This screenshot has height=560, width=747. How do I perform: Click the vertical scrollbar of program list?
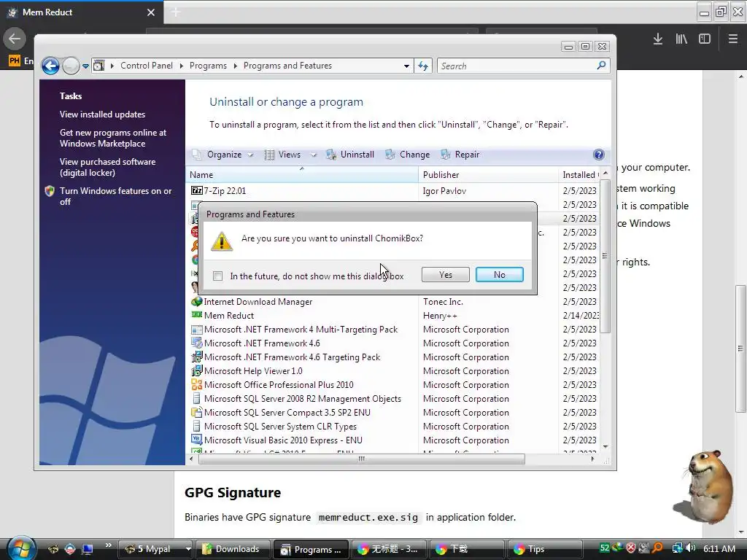(x=605, y=256)
